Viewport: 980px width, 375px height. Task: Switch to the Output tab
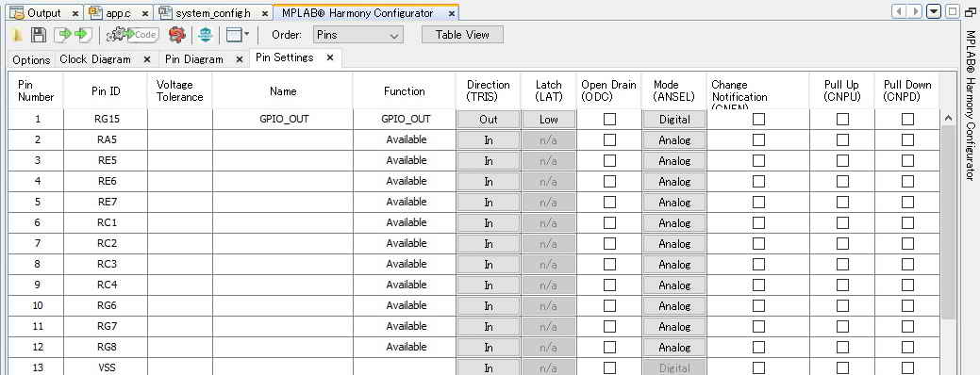click(43, 13)
